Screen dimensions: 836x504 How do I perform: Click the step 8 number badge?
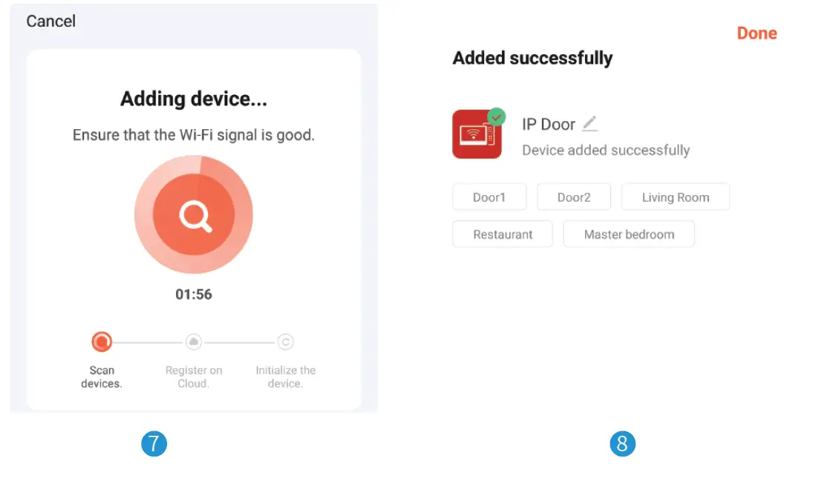point(622,445)
